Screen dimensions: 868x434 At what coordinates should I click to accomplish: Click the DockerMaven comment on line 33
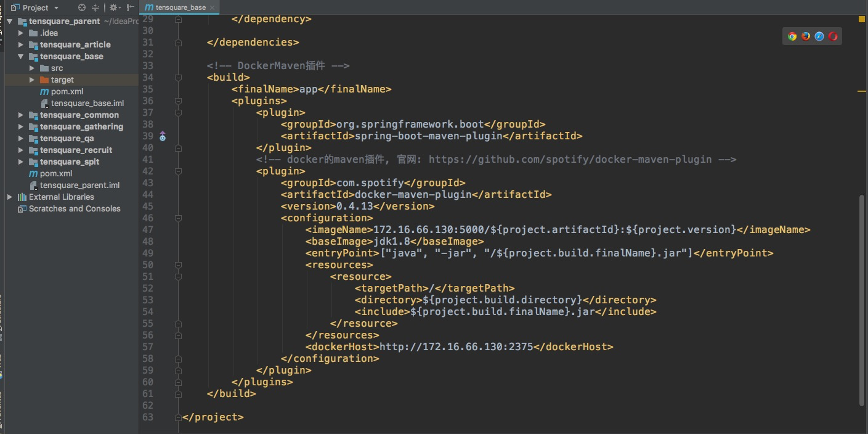(278, 66)
